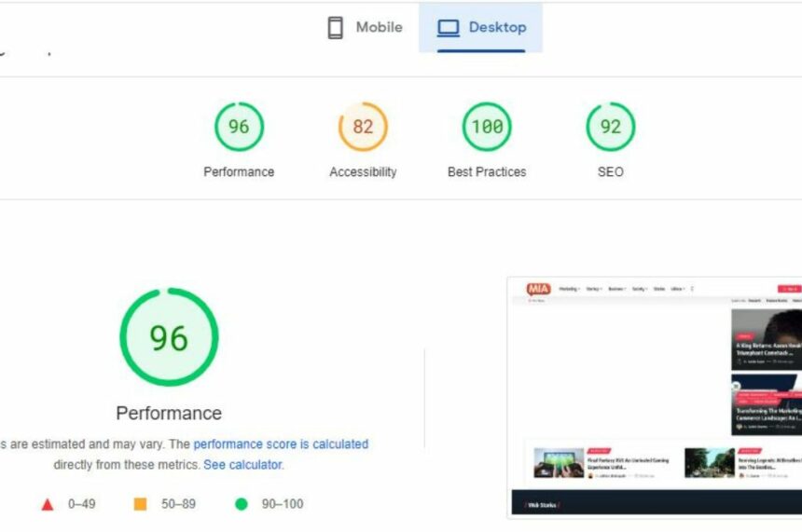Switch to the Mobile tab
The height and width of the screenshot is (532, 802).
(x=366, y=28)
